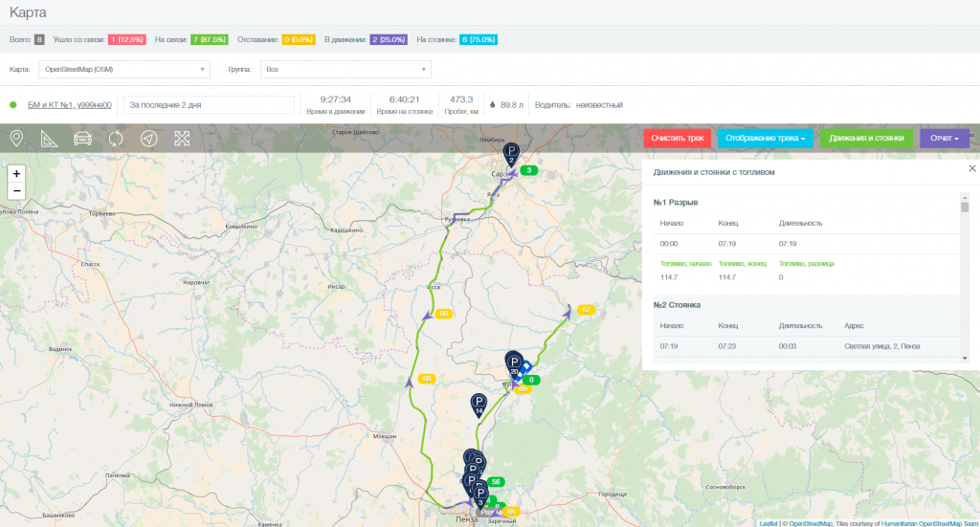The height and width of the screenshot is (527, 980).
Task: Click the navigation arrow compass icon
Action: pos(148,139)
